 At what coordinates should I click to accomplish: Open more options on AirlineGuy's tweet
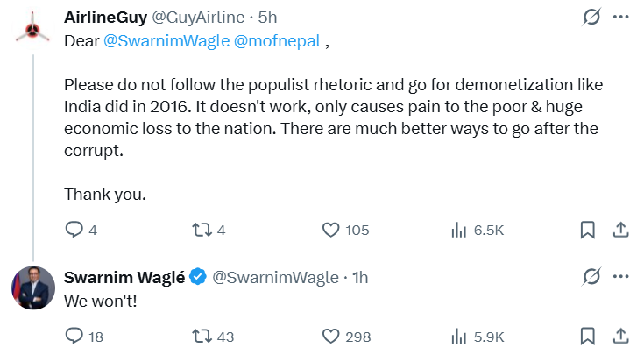[620, 18]
